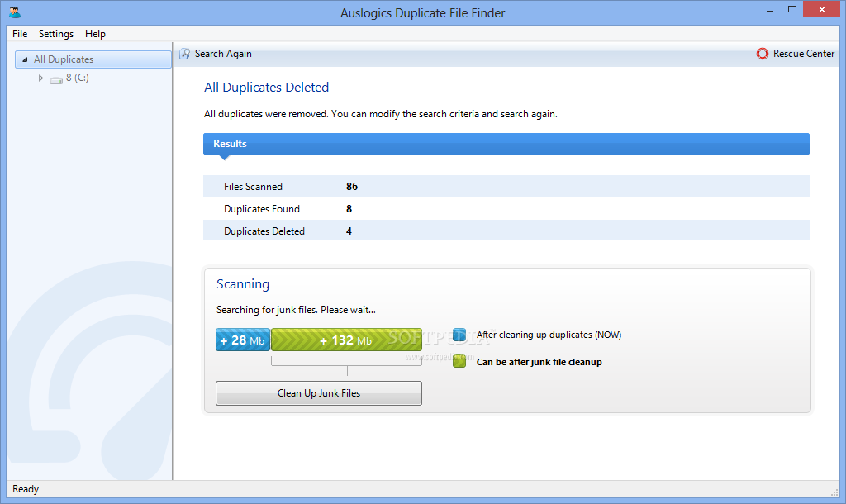Click the blue + 28 Mb bar

(243, 340)
